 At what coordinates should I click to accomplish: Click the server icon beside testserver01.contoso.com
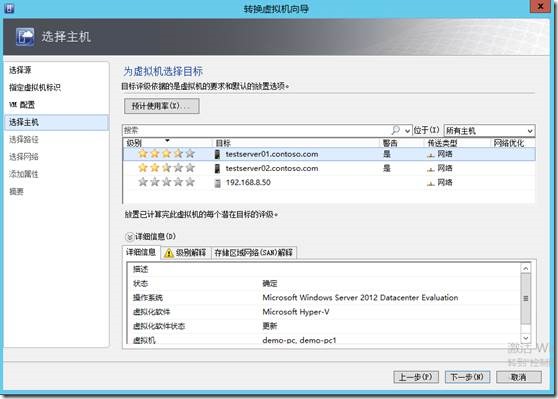tap(217, 154)
